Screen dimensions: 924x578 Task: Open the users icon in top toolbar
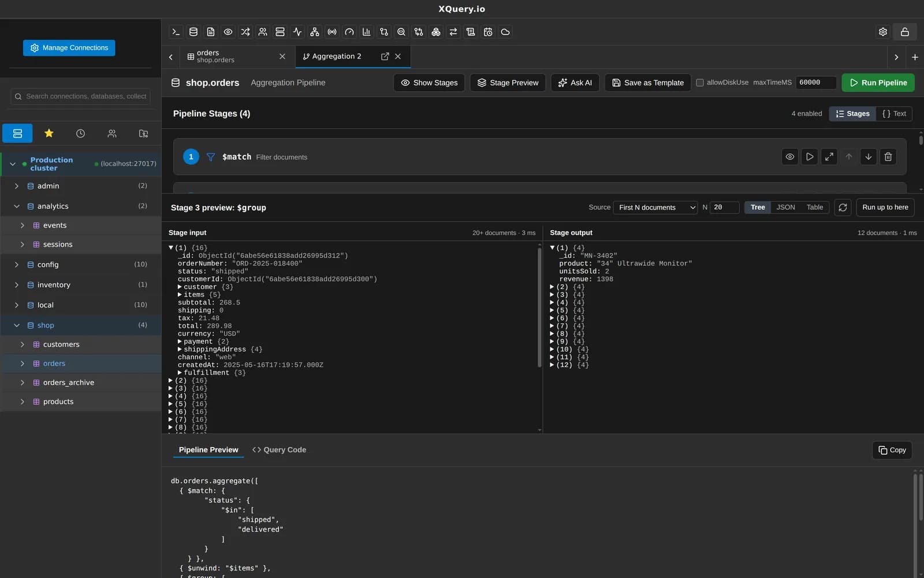click(263, 32)
